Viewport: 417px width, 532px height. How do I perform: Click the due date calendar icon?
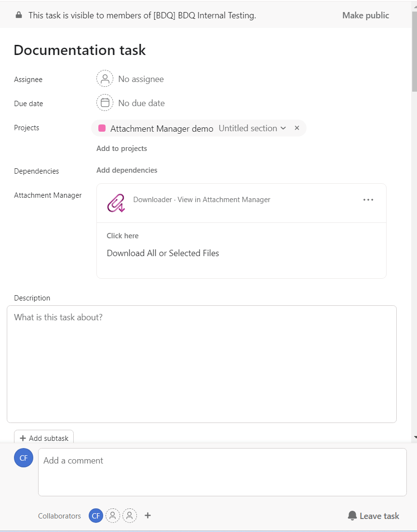pyautogui.click(x=105, y=103)
